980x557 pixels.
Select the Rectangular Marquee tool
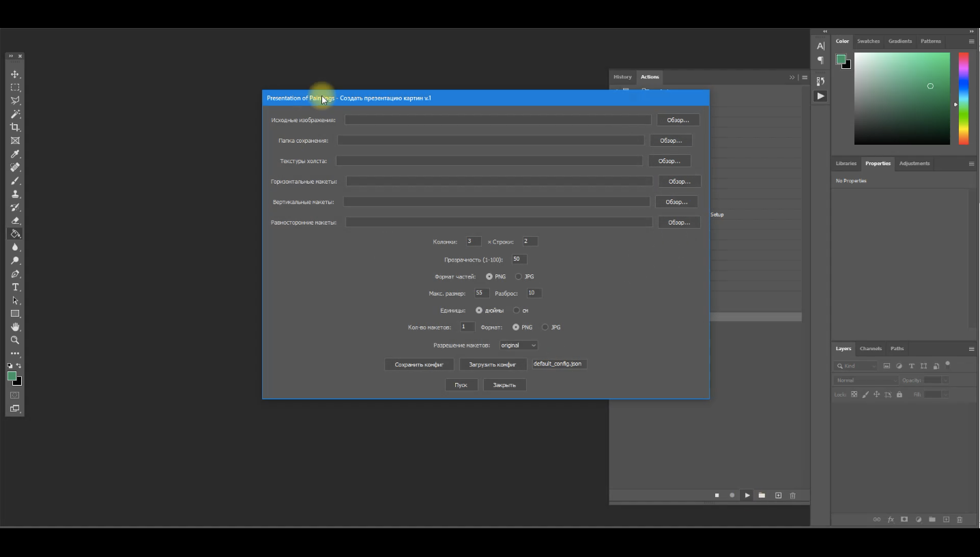[x=15, y=87]
